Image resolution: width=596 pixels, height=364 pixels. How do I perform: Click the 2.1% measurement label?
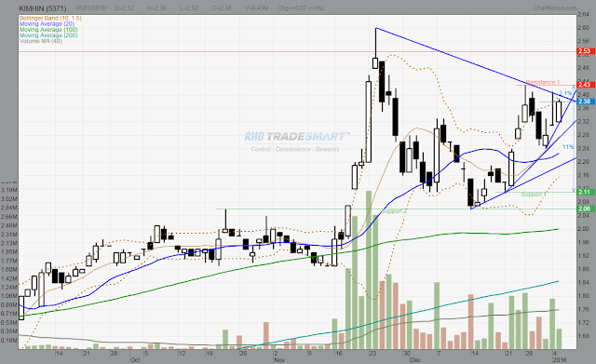(566, 93)
